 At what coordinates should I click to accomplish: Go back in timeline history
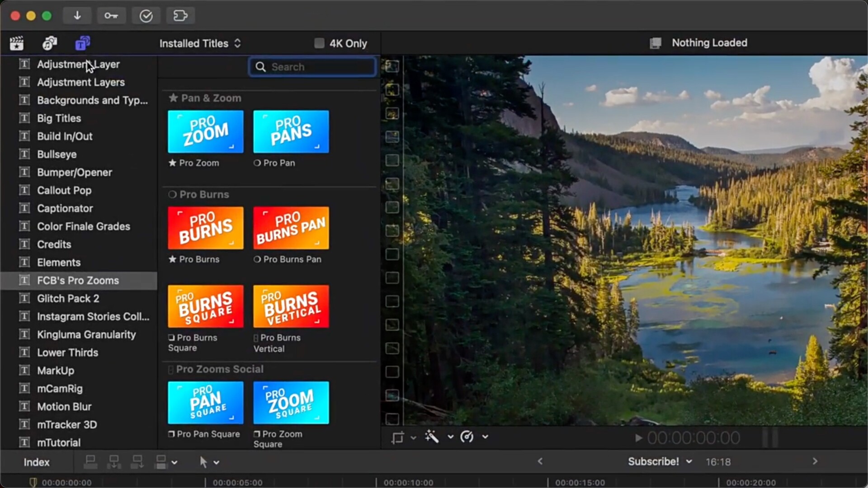click(x=540, y=461)
